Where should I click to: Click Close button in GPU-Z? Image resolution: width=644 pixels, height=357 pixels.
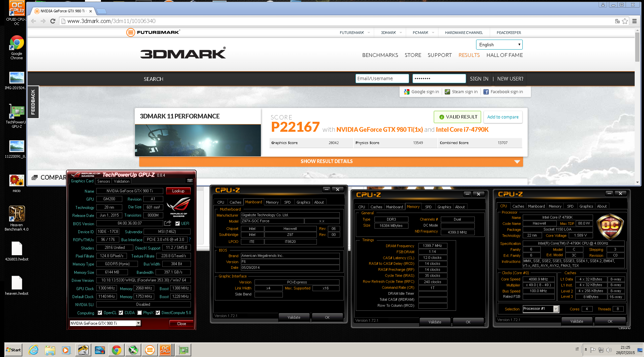pyautogui.click(x=182, y=324)
